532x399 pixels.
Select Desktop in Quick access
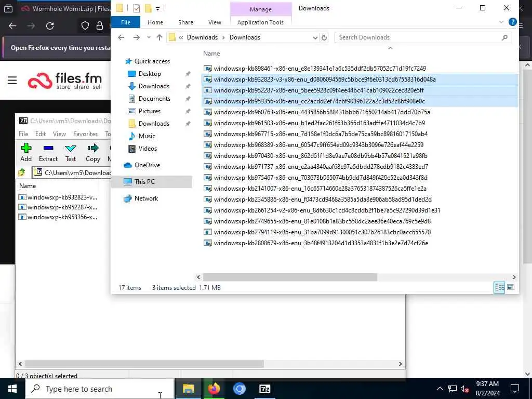[x=150, y=74]
